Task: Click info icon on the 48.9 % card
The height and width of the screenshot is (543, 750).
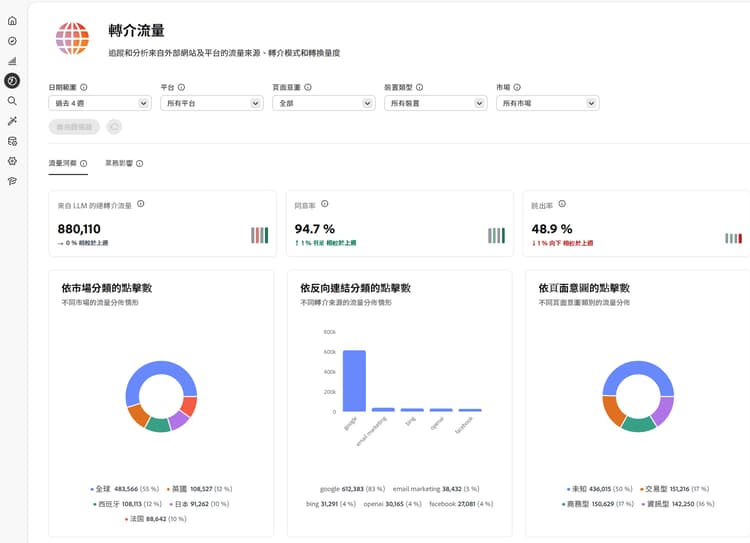Action: coord(562,204)
